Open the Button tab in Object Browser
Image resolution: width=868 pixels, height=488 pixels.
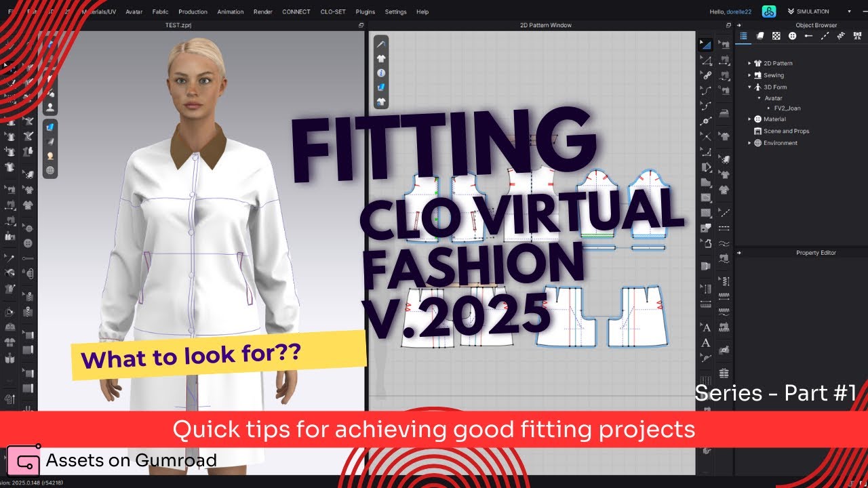coord(793,36)
